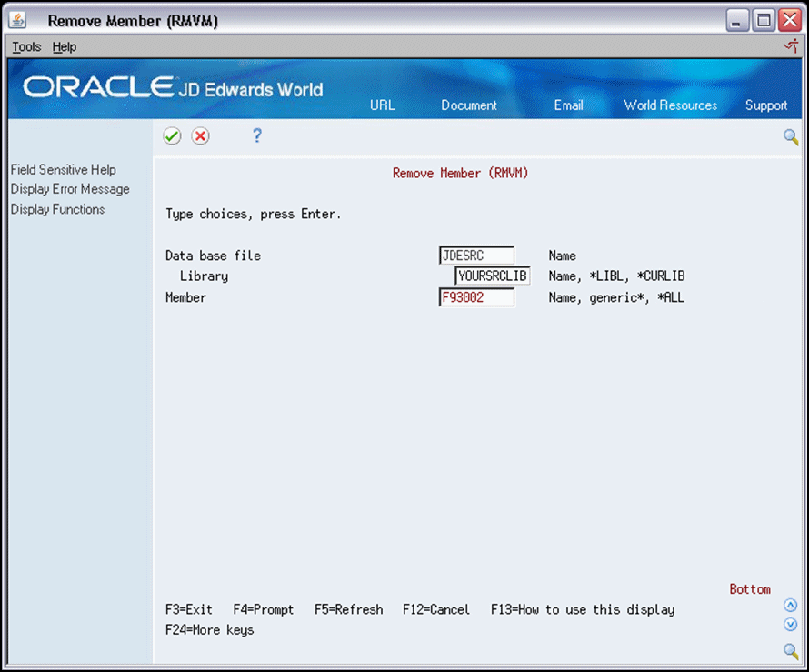The height and width of the screenshot is (672, 809).
Task: Open the Support tab
Action: [766, 105]
